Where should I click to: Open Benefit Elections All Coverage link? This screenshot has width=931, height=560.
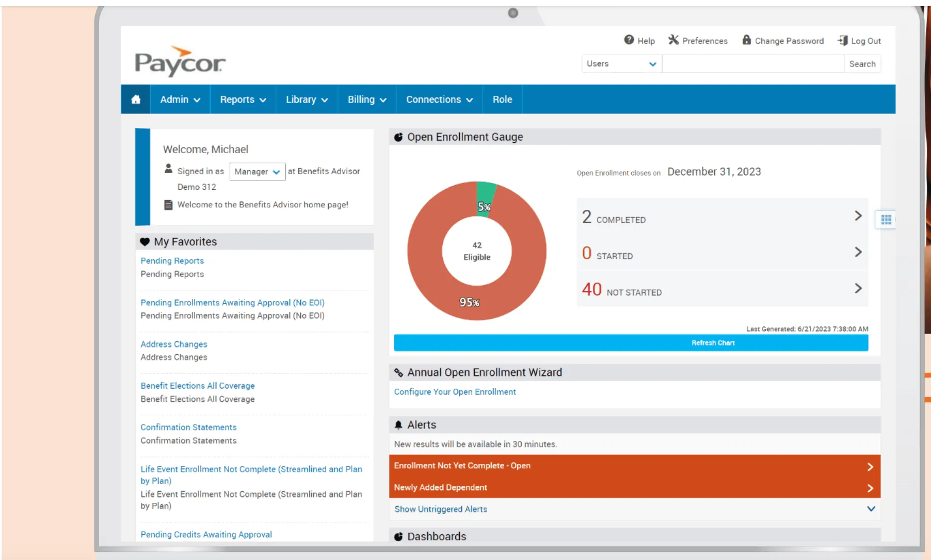[197, 386]
